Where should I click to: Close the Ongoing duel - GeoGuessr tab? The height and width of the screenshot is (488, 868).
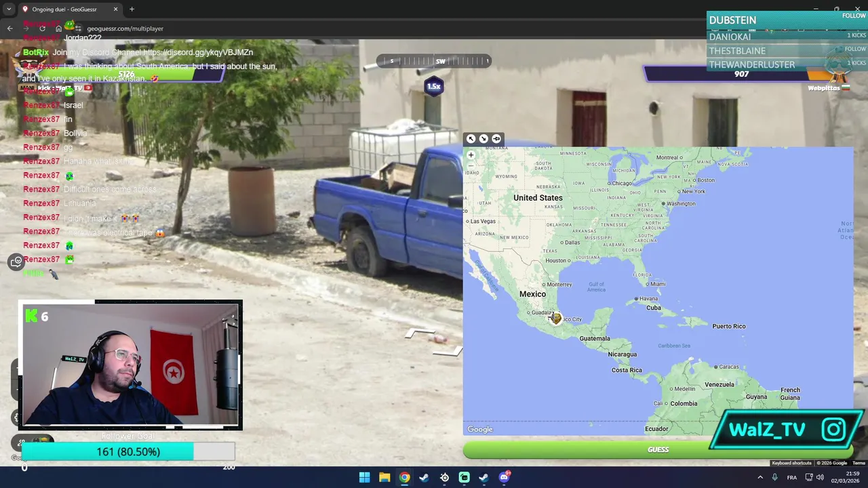coord(115,9)
